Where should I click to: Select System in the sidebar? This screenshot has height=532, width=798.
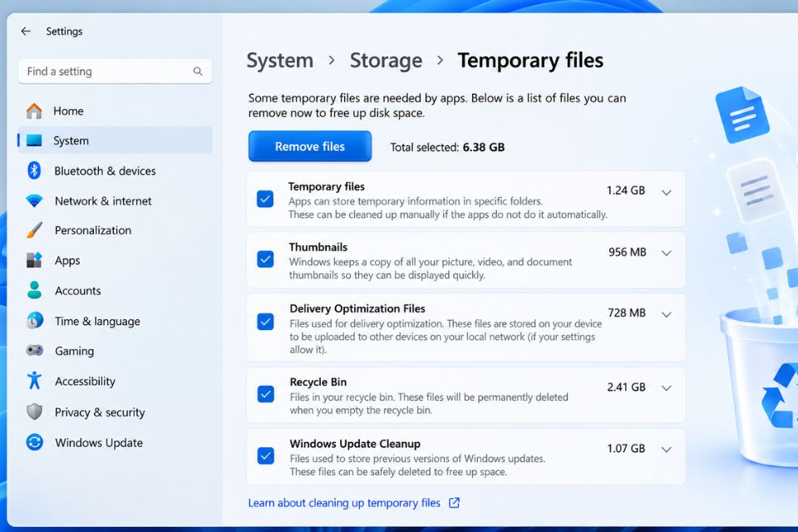[x=115, y=140]
